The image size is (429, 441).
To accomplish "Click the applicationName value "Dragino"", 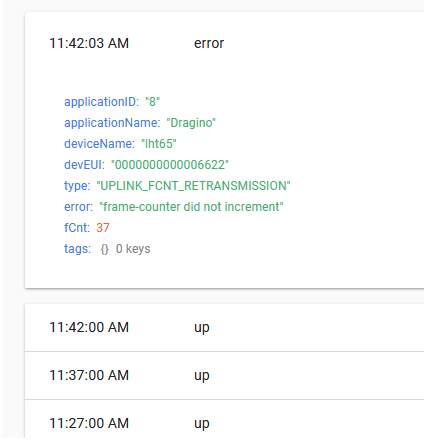I will [x=191, y=123].
